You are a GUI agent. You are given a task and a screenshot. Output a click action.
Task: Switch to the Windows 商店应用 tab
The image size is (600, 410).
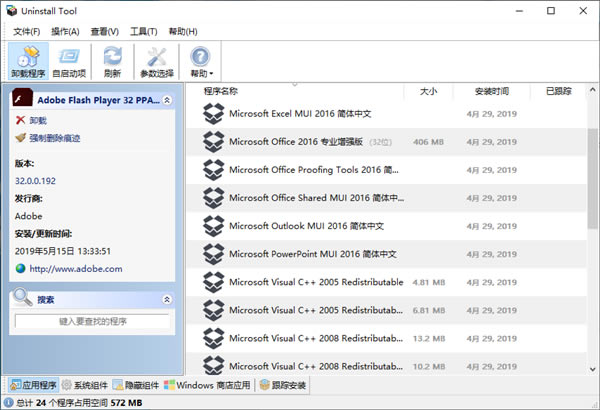tap(209, 385)
